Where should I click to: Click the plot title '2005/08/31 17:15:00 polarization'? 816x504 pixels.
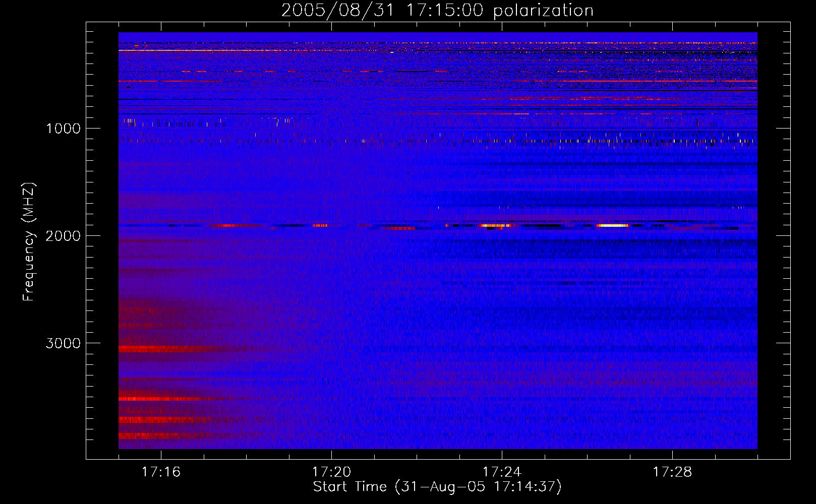click(437, 11)
